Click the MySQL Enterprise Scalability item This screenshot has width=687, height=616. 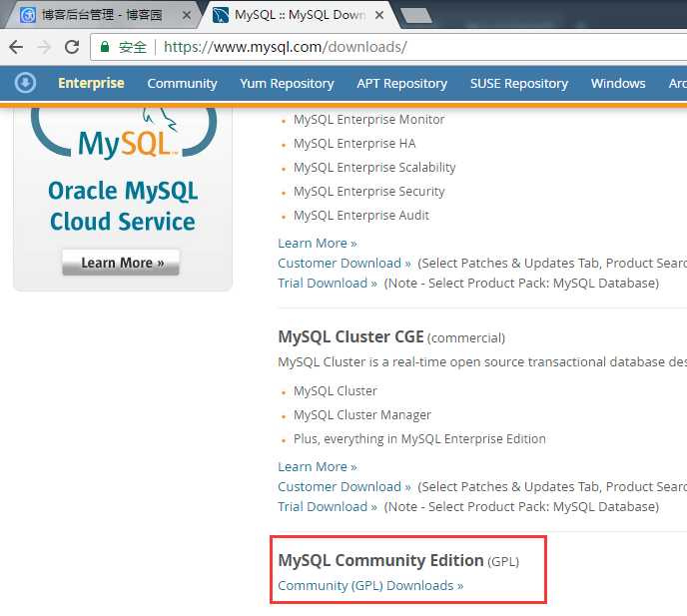pyautogui.click(x=374, y=168)
